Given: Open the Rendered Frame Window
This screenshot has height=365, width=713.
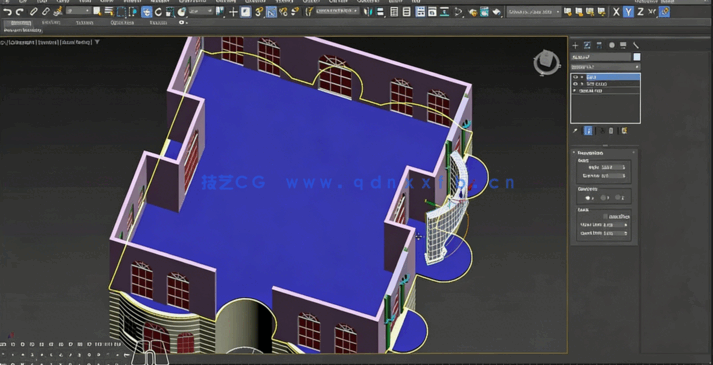Looking at the screenshot, I should pos(484,12).
